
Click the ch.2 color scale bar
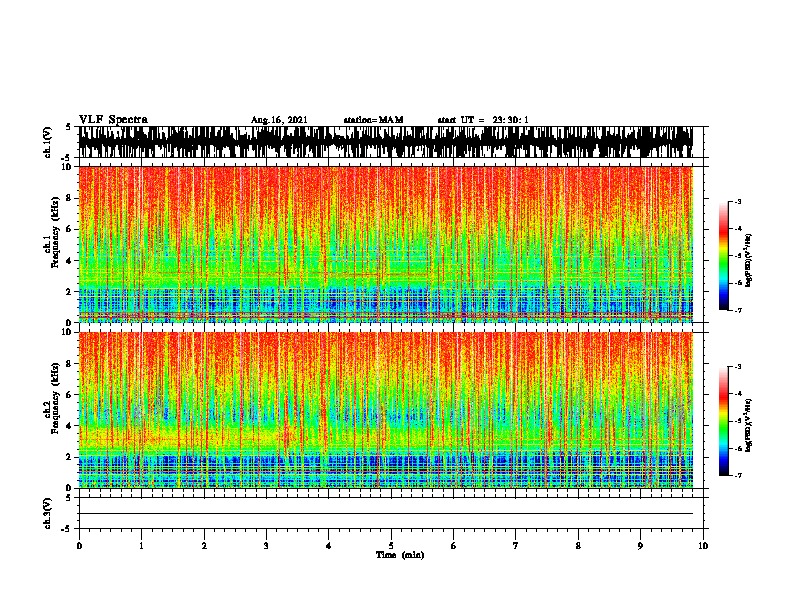coord(724,421)
